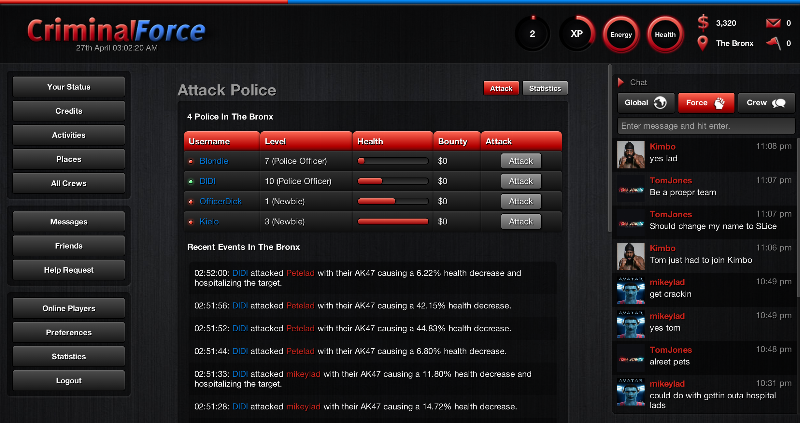Open Help Request in sidebar
Image resolution: width=800 pixels, height=423 pixels.
(x=69, y=270)
